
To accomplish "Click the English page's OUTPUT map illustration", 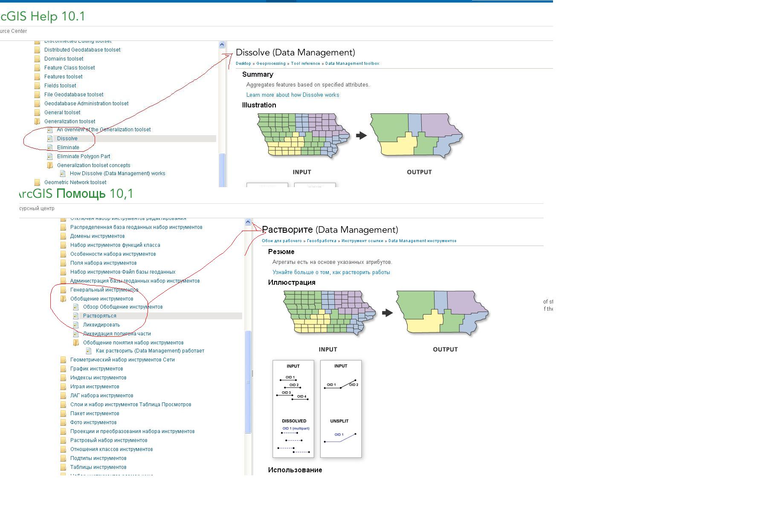I will point(417,136).
